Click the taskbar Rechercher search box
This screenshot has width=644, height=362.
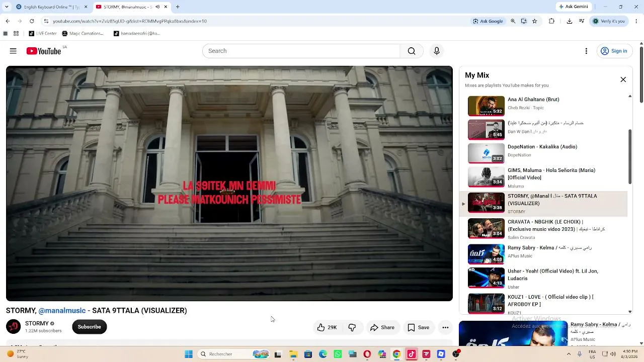[x=234, y=354]
